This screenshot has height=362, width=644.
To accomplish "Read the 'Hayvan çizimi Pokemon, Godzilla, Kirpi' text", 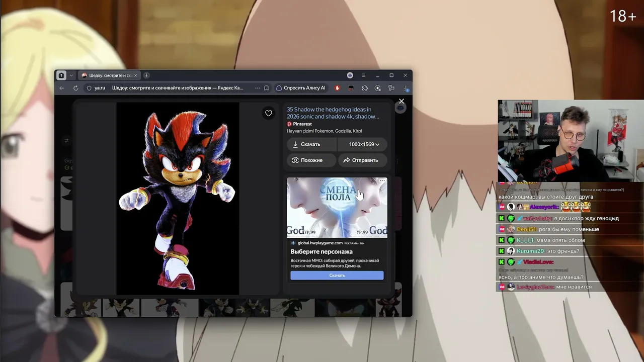I will tap(325, 131).
